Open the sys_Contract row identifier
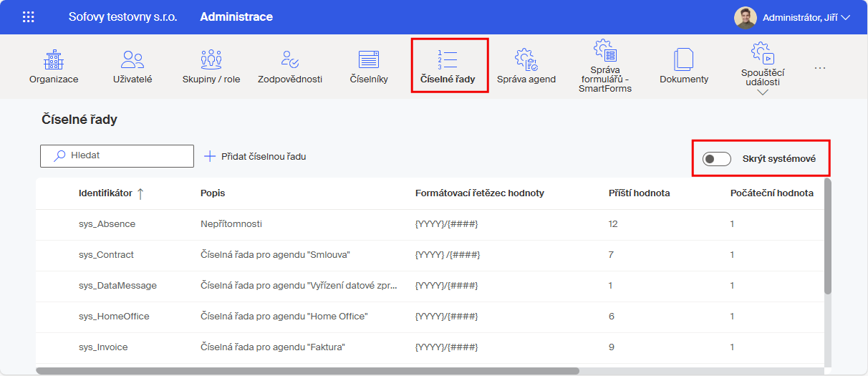The width and height of the screenshot is (868, 376). coord(106,255)
